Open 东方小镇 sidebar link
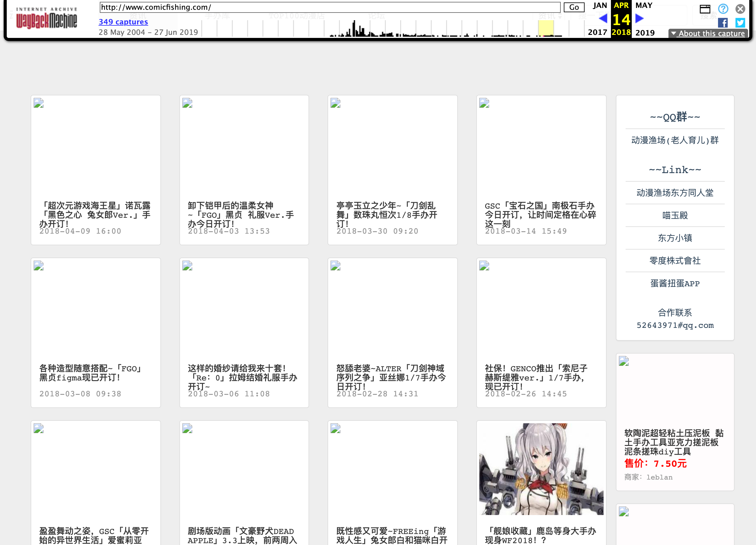Viewport: 756px width, 545px height. (x=675, y=238)
